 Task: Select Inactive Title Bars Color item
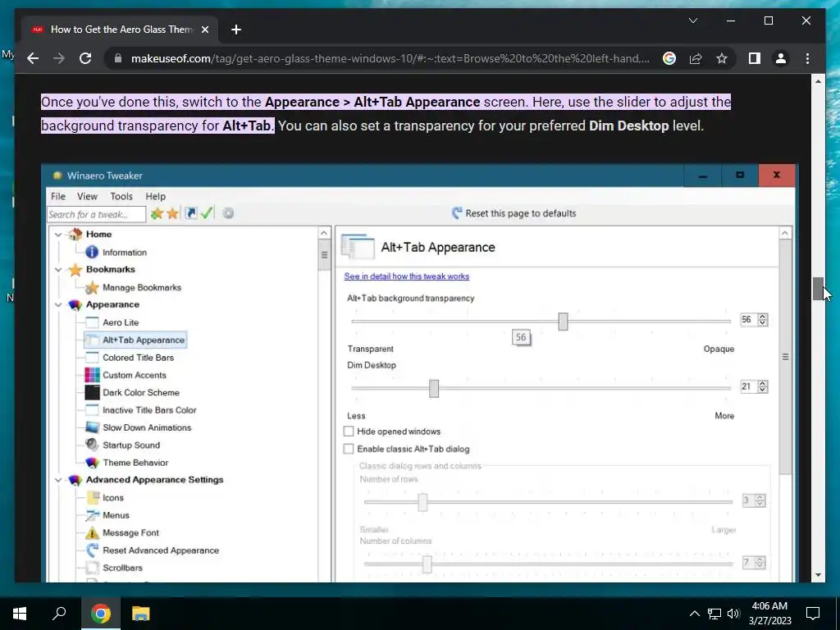click(149, 410)
